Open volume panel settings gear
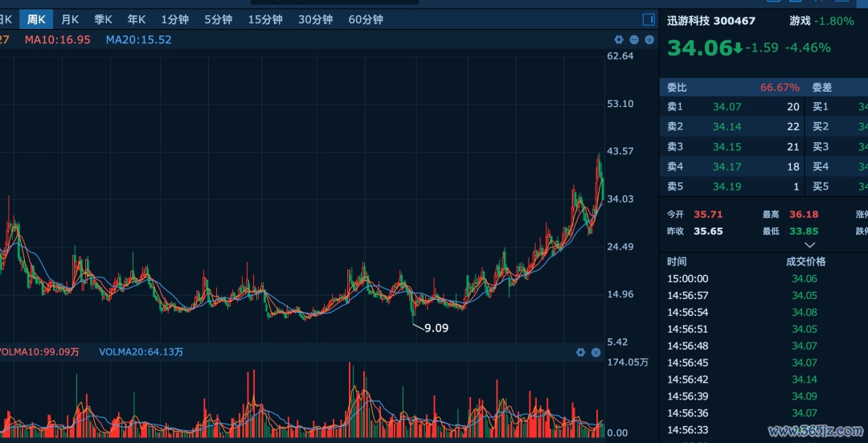Viewport: 868px width, 443px height. pos(581,352)
